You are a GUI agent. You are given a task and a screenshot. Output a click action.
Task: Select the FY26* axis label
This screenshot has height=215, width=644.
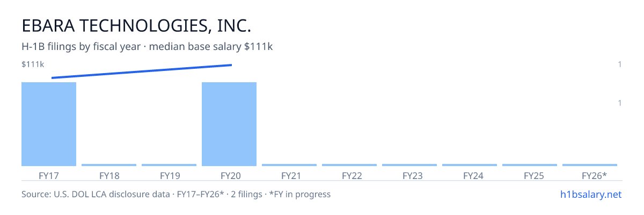click(594, 176)
